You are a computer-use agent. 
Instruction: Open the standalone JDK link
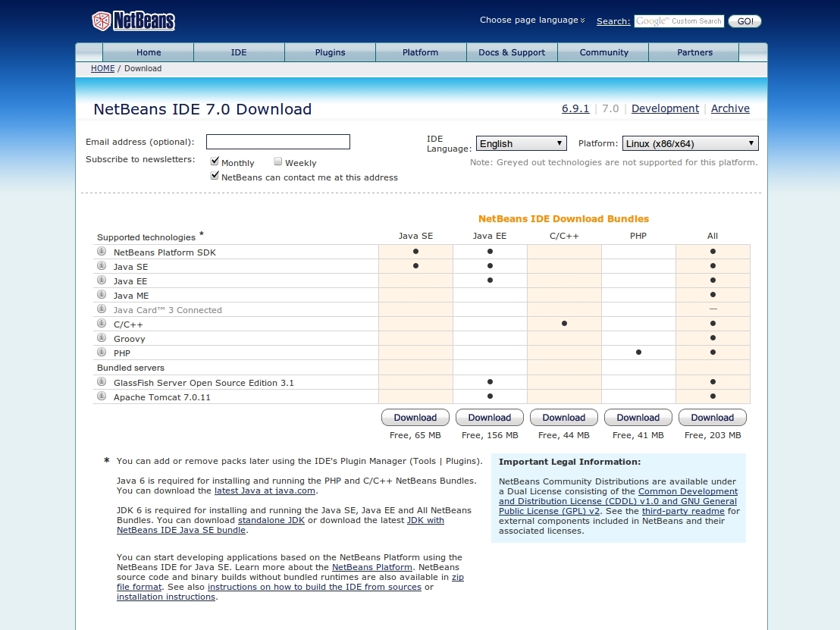pos(271,520)
